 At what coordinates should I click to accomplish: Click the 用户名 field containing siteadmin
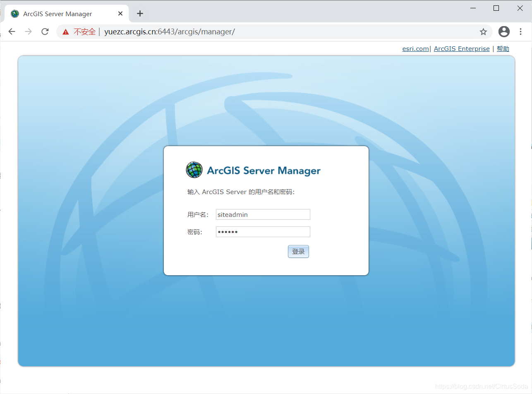pyautogui.click(x=263, y=214)
